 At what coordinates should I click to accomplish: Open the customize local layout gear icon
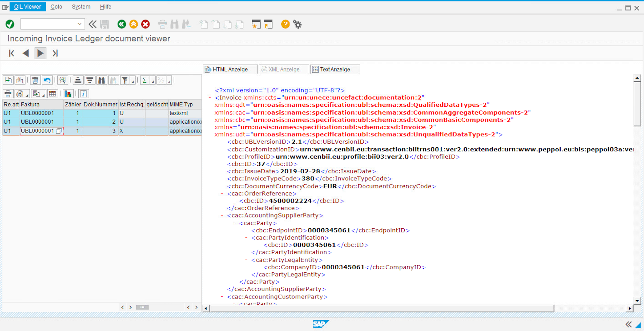pyautogui.click(x=297, y=24)
